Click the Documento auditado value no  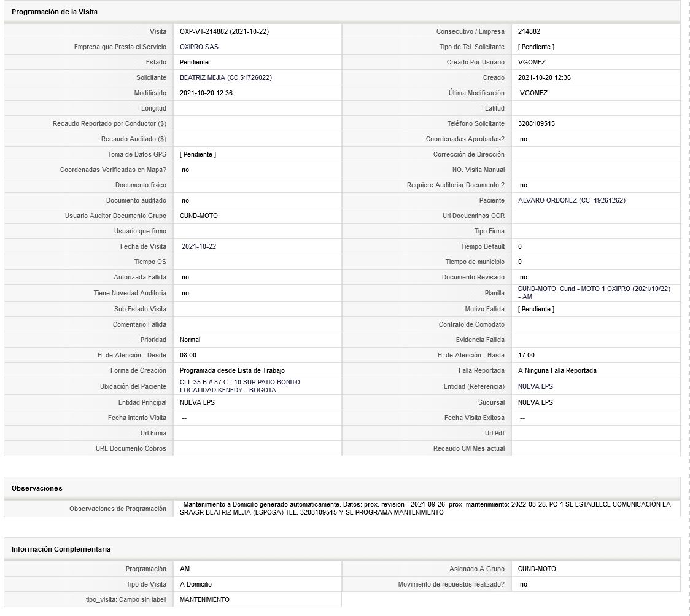pyautogui.click(x=185, y=200)
